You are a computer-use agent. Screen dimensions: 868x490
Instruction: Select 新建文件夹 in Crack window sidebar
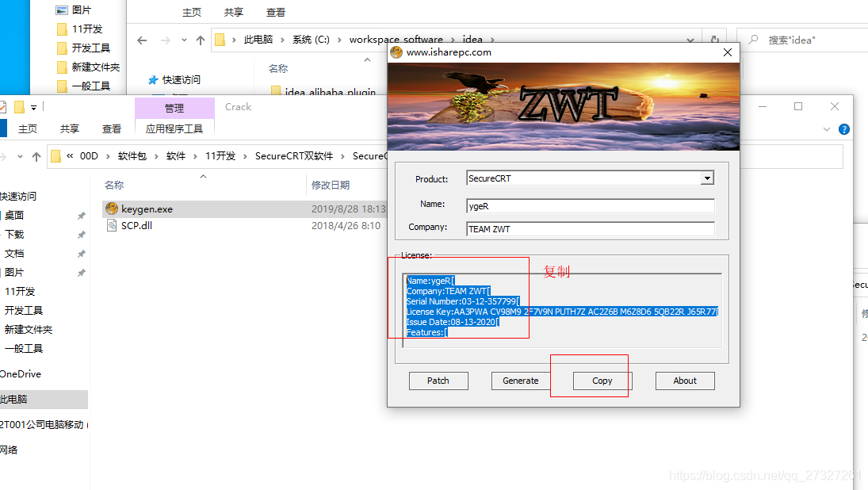[29, 329]
